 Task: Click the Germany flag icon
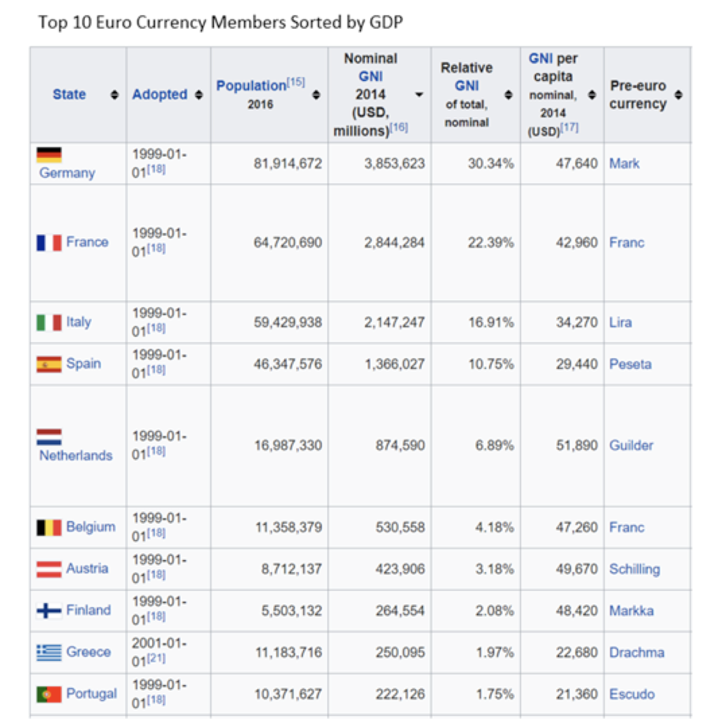point(49,155)
